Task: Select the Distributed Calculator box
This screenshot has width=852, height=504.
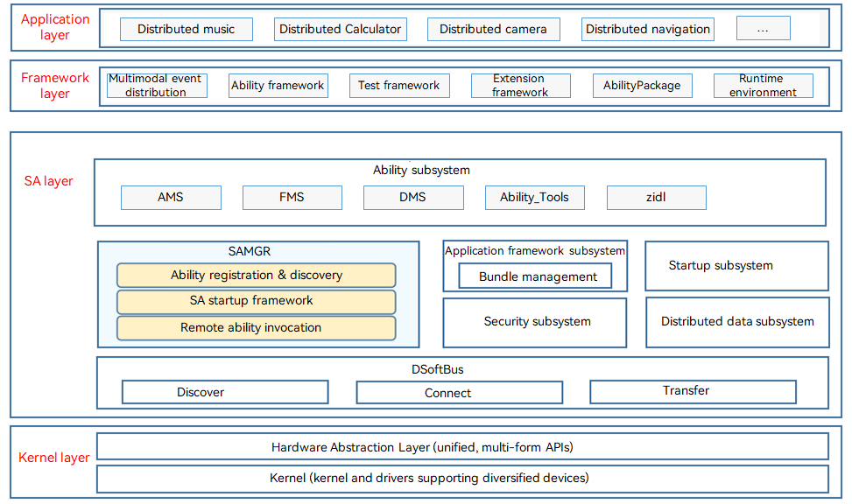Action: 340,29
